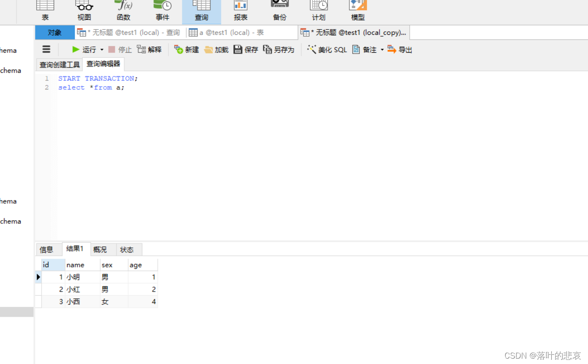Select the 男 cell in 小明 row
Viewport: 588px width, 364px height.
(x=114, y=277)
